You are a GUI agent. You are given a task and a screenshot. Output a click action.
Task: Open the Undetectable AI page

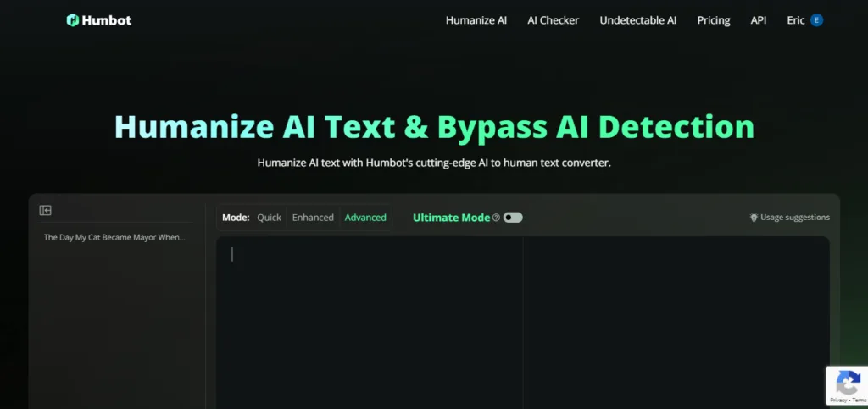(637, 20)
